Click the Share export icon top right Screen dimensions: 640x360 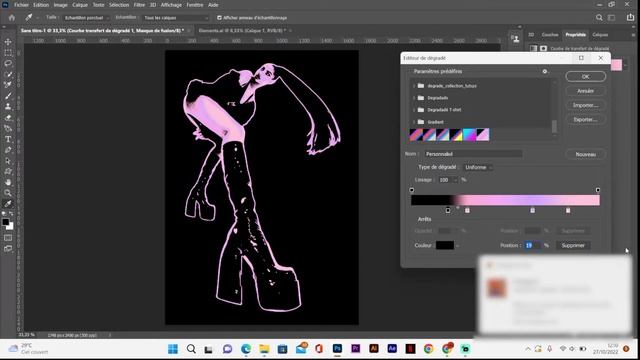pyautogui.click(x=630, y=17)
